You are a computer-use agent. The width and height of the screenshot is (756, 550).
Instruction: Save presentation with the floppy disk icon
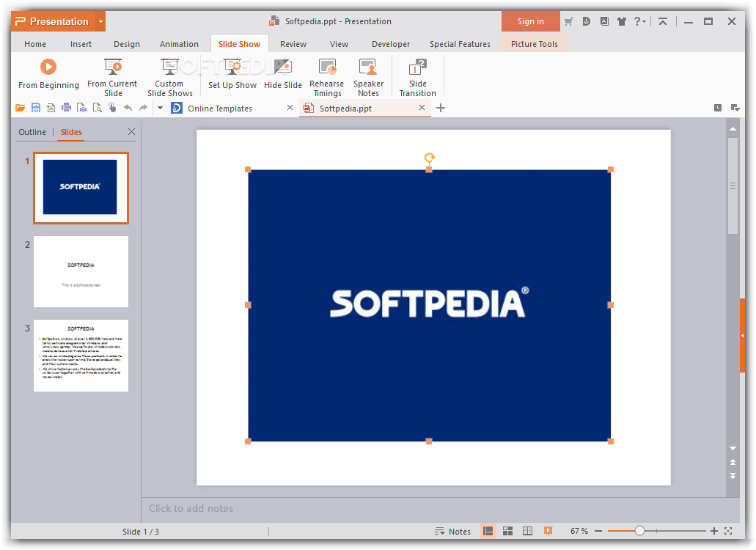(36, 108)
